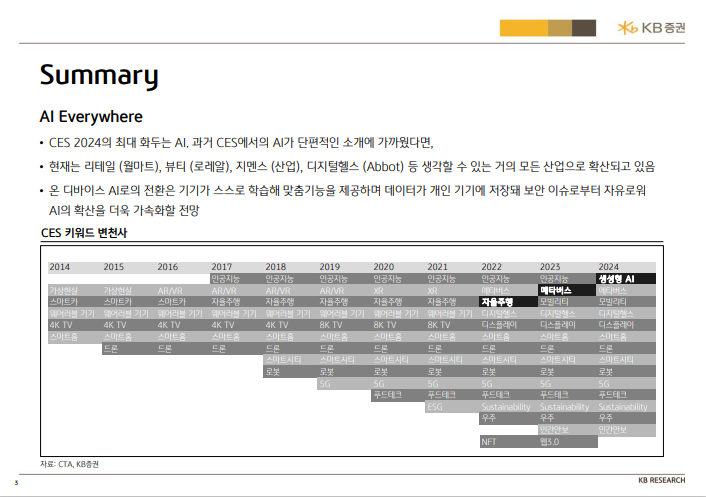Select the 2021 year column header
Screen dimensions: 706x497
pos(438,267)
